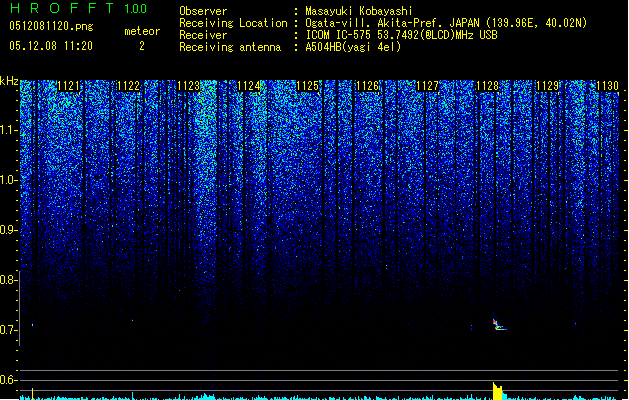Click the Receiving Location label
Viewport: 629px width, 400px height.
[x=233, y=23]
